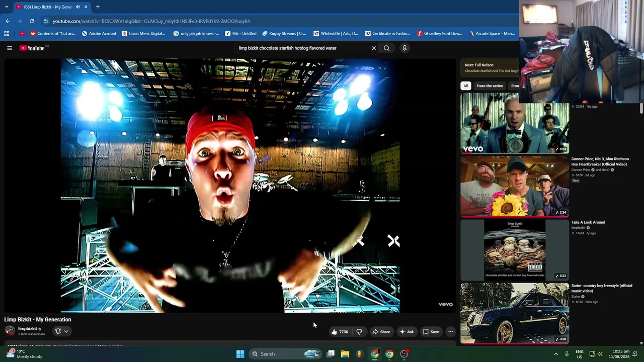Open the Take A Look Around thumbnail

(515, 249)
